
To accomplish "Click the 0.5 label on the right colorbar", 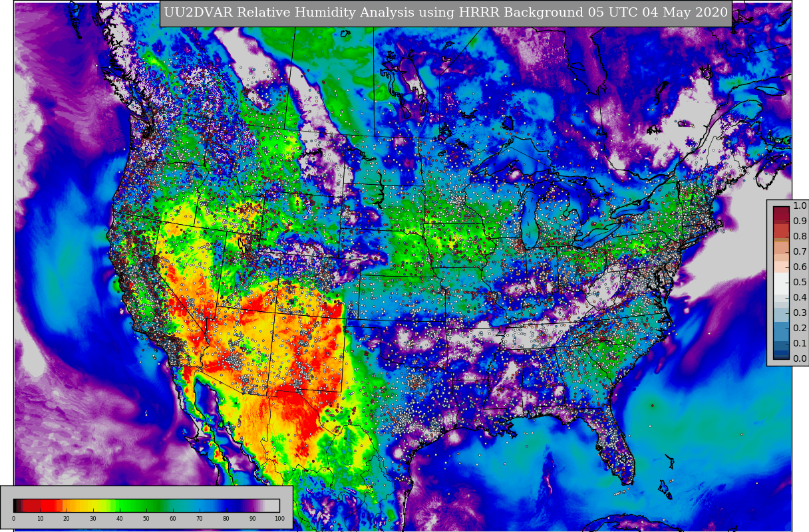I will (x=800, y=283).
